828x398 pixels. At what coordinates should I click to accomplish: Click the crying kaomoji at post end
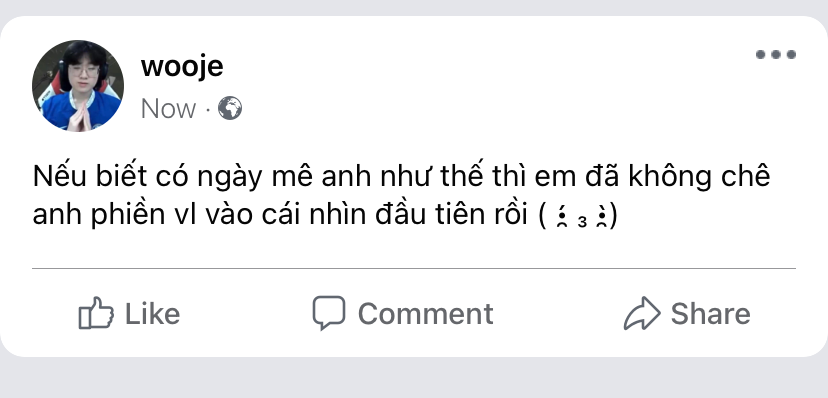click(581, 216)
